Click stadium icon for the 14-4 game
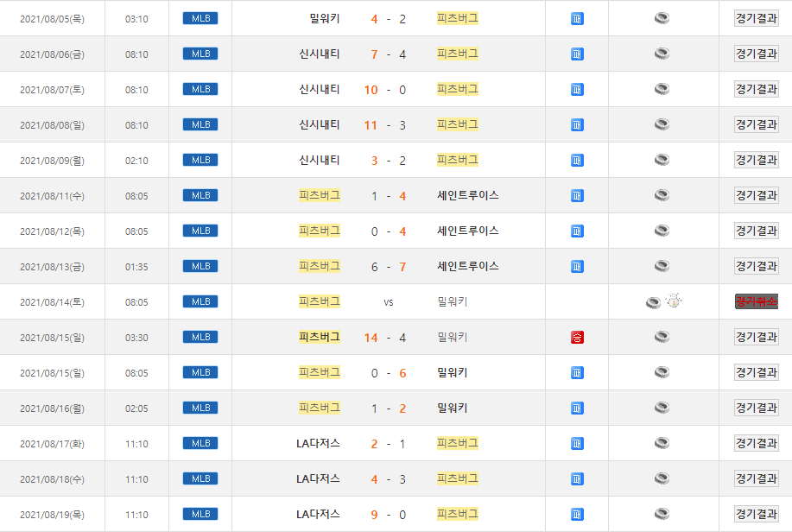This screenshot has width=792, height=532. [x=662, y=337]
